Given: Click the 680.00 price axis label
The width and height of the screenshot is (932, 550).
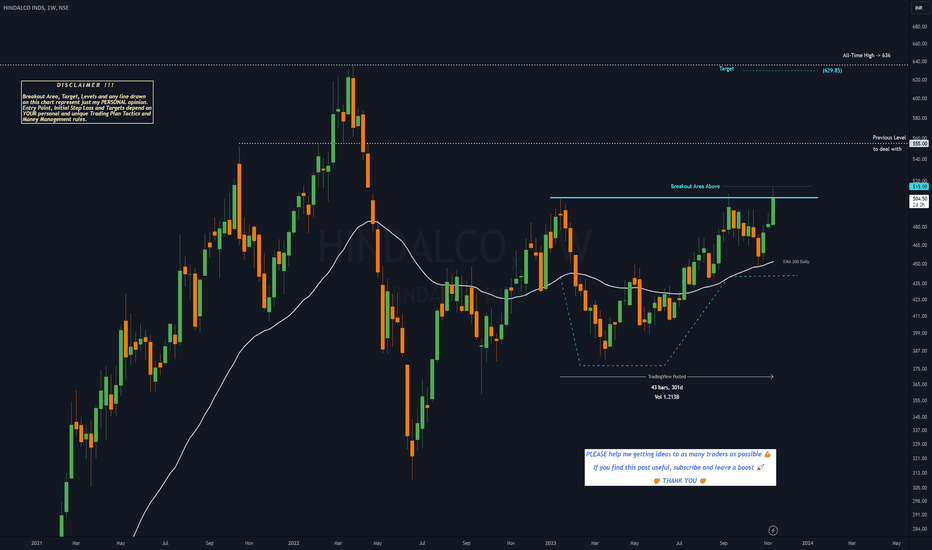Looking at the screenshot, I should coord(920,27).
